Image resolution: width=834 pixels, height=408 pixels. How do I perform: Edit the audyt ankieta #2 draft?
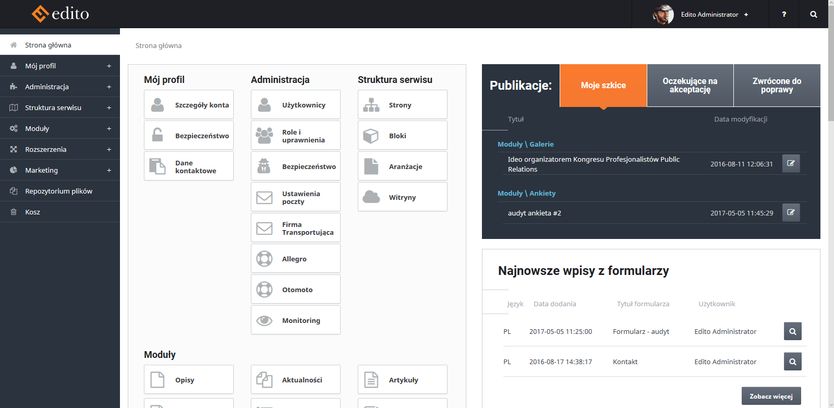pos(791,212)
